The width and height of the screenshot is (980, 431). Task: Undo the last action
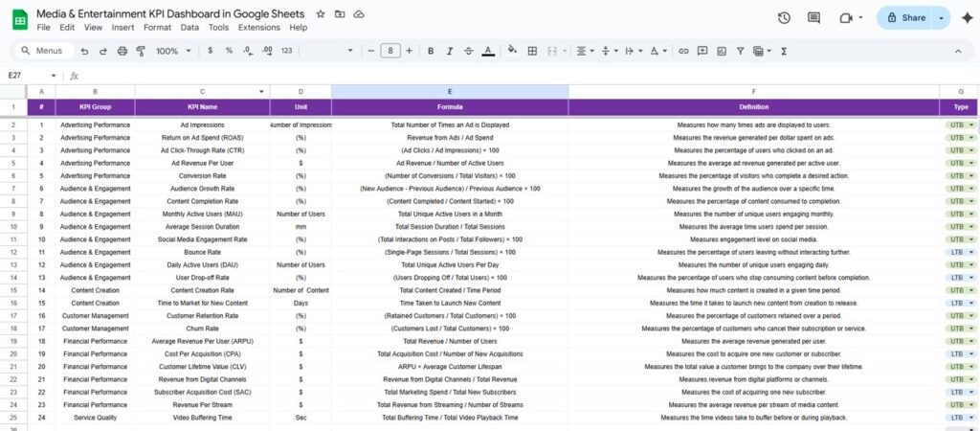[x=84, y=52]
